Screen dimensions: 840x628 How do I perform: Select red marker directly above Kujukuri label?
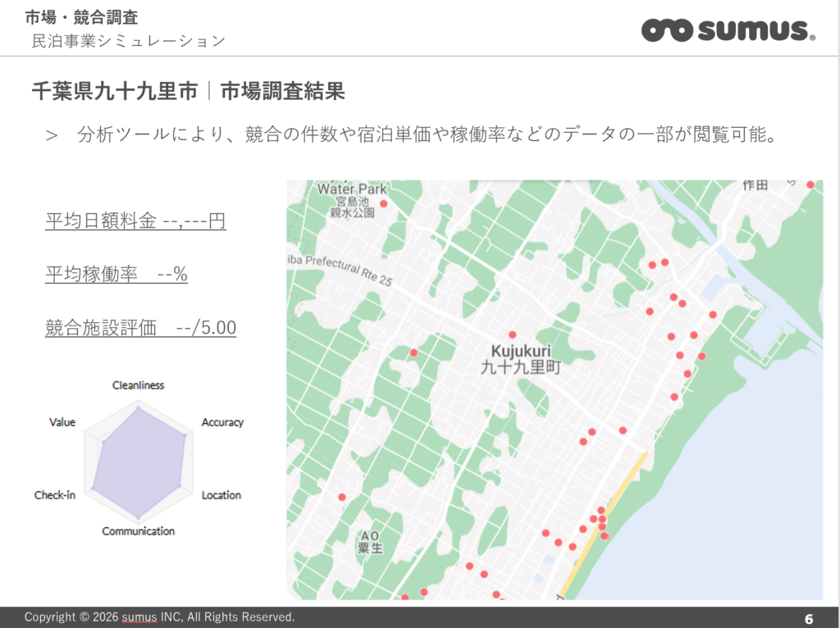[x=512, y=334]
